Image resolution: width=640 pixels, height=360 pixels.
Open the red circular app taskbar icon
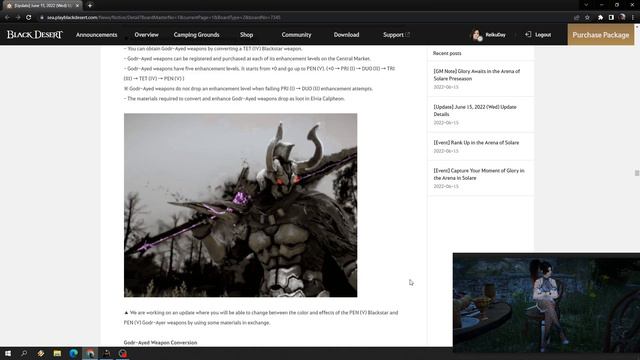tap(123, 353)
